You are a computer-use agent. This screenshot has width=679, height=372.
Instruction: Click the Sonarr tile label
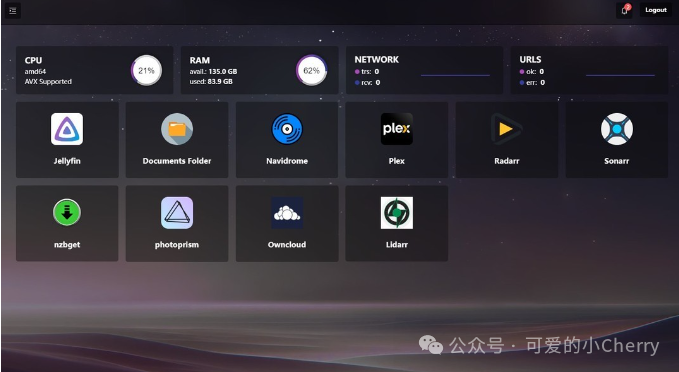(617, 161)
